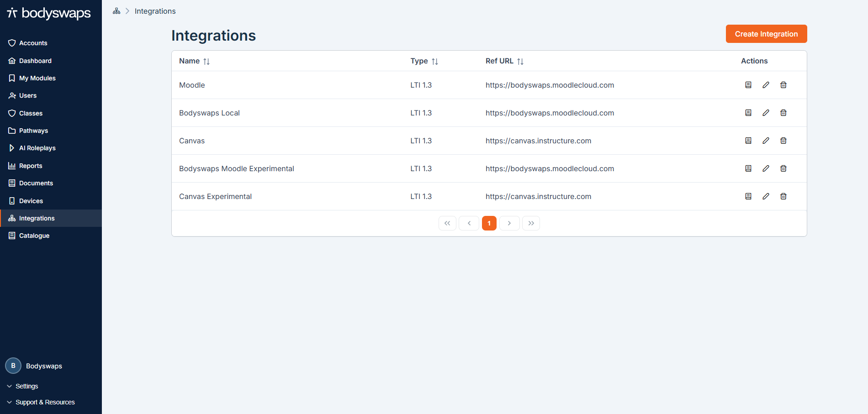Viewport: 868px width, 414px height.
Task: Open the Dashboard menu item
Action: pyautogui.click(x=35, y=61)
